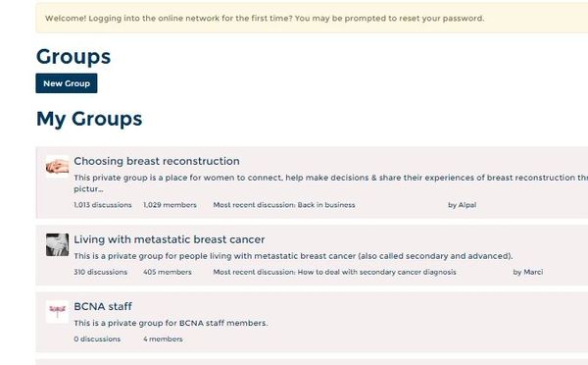Click the 4 members count for BCNA staff
This screenshot has width=588, height=365.
163,339
